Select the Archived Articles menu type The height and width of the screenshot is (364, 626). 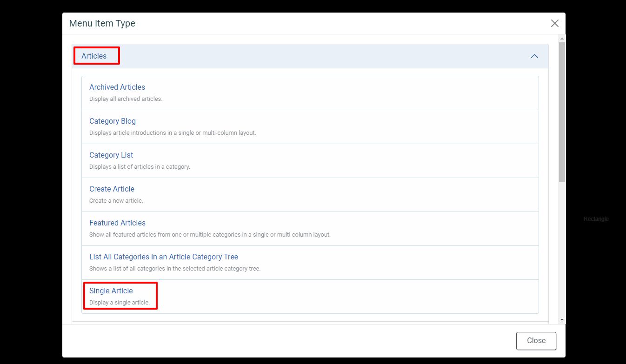[x=310, y=93]
